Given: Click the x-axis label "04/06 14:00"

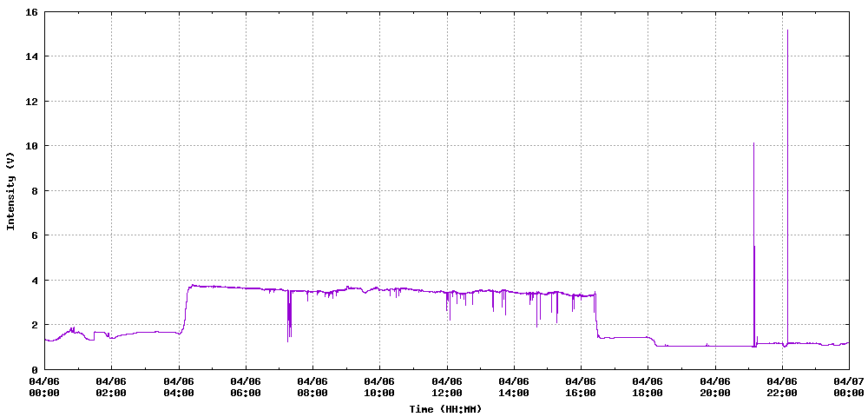Looking at the screenshot, I should pyautogui.click(x=514, y=387).
